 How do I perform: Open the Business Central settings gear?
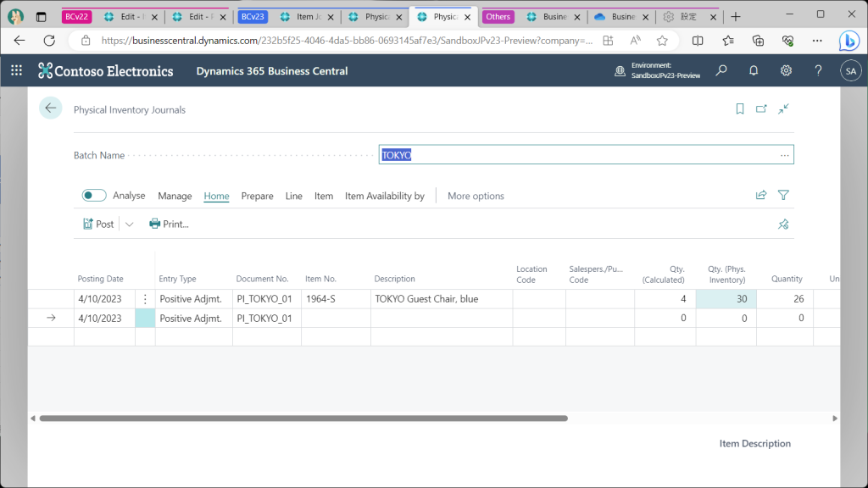pos(786,71)
